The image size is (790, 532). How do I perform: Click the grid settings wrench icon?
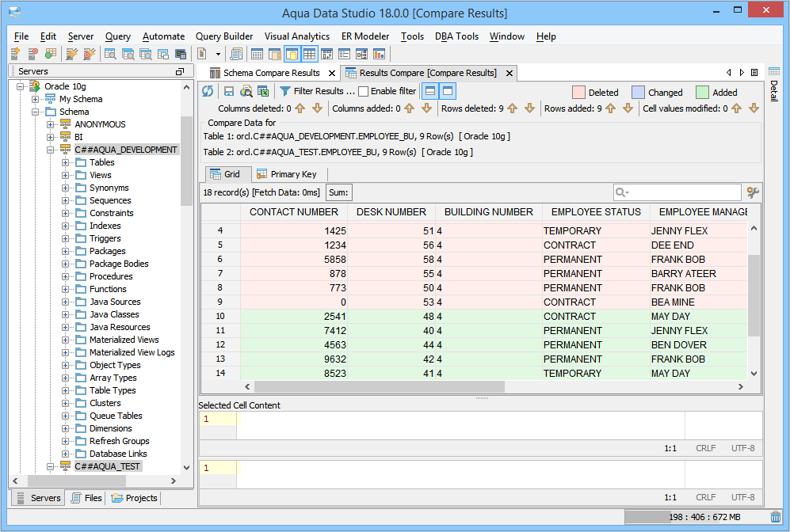753,192
